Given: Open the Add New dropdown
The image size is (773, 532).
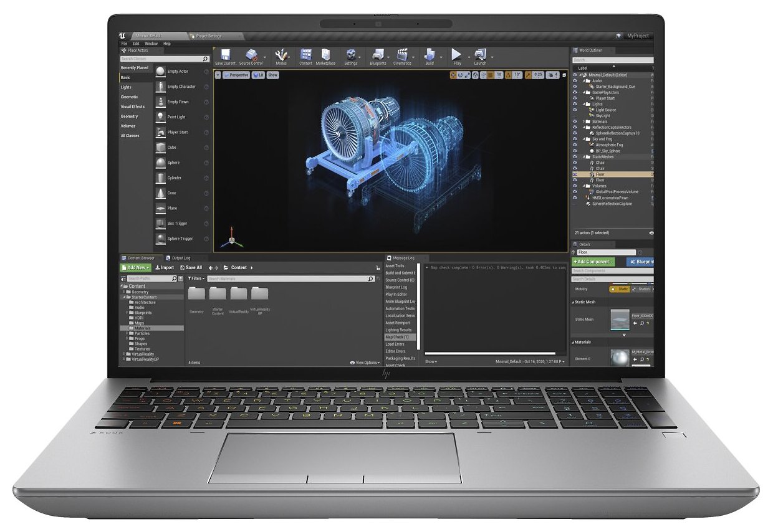Looking at the screenshot, I should pyautogui.click(x=135, y=268).
